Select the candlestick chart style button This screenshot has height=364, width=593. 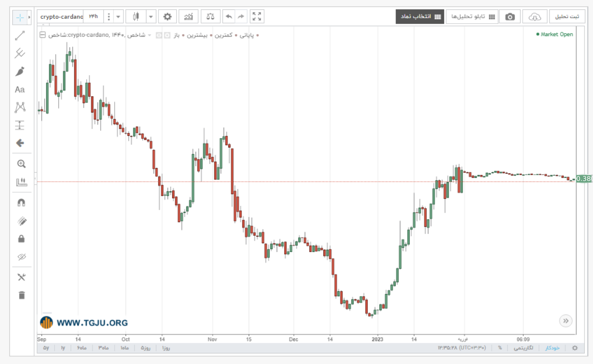[136, 17]
